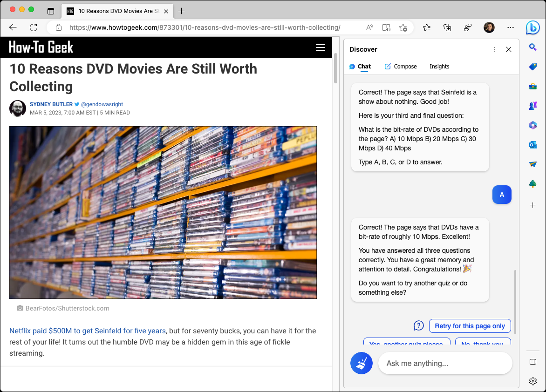Open the Games chess icon in sidebar

533,106
